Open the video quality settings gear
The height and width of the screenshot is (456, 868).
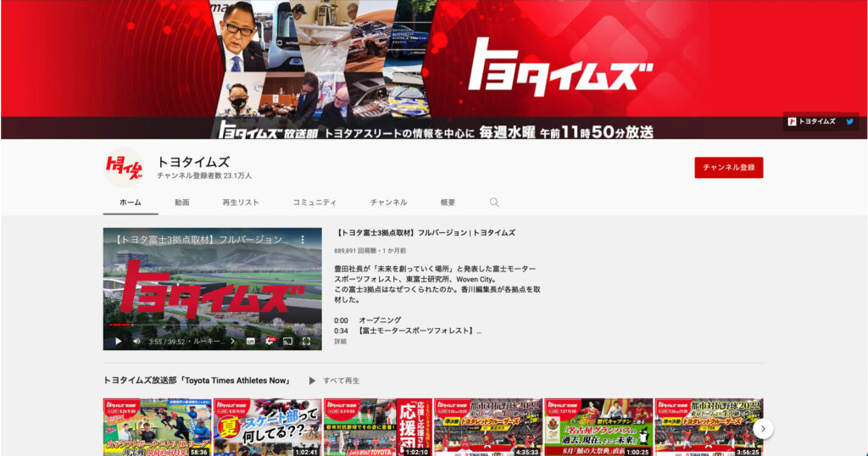click(269, 341)
